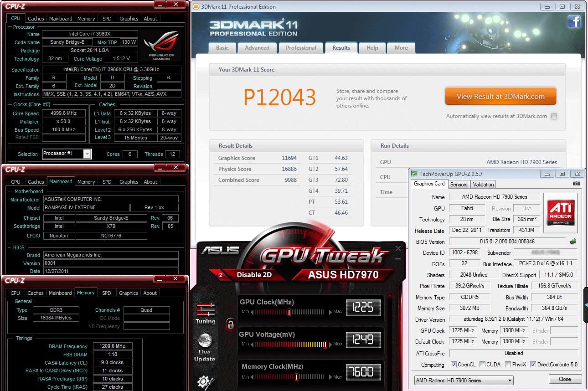Image resolution: width=588 pixels, height=391 pixels.
Task: Click the BIOS Version field in GPU-Z
Action: 508,242
